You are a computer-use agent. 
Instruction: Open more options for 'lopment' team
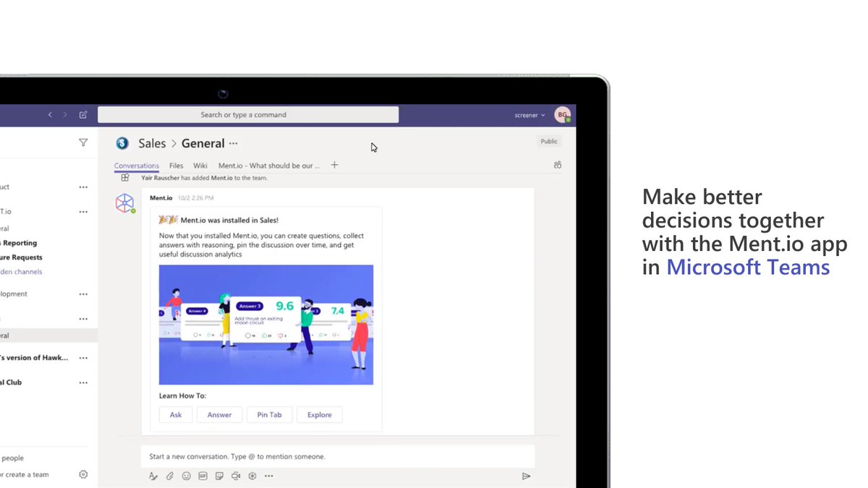click(x=83, y=294)
